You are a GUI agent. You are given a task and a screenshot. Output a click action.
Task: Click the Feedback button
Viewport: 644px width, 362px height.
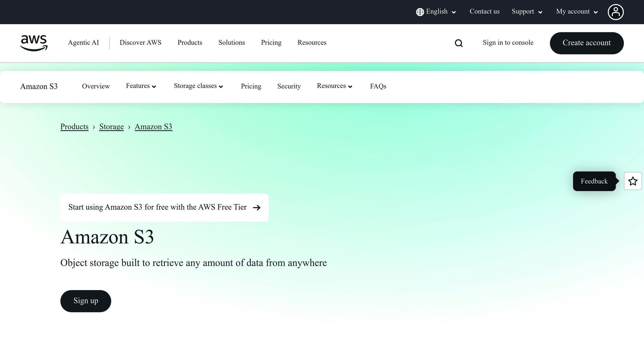point(594,181)
